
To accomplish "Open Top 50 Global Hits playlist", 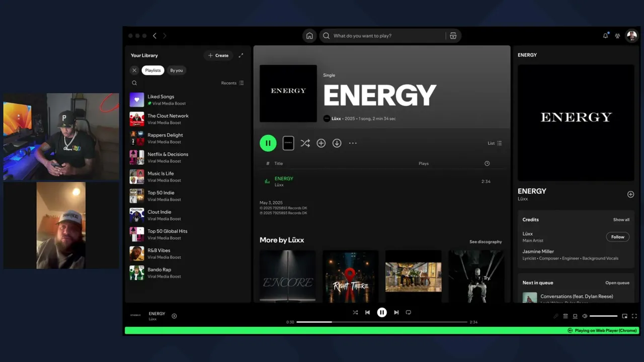I will (188, 234).
